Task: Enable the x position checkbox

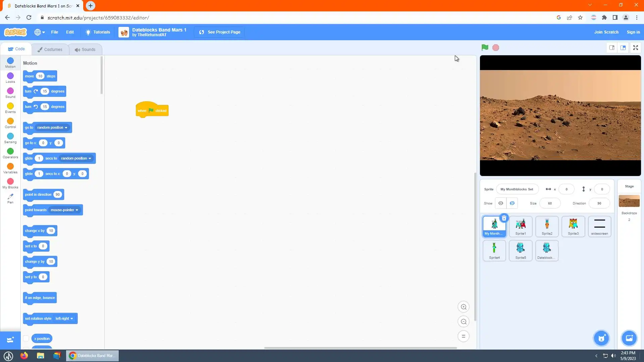Action: tap(26, 338)
